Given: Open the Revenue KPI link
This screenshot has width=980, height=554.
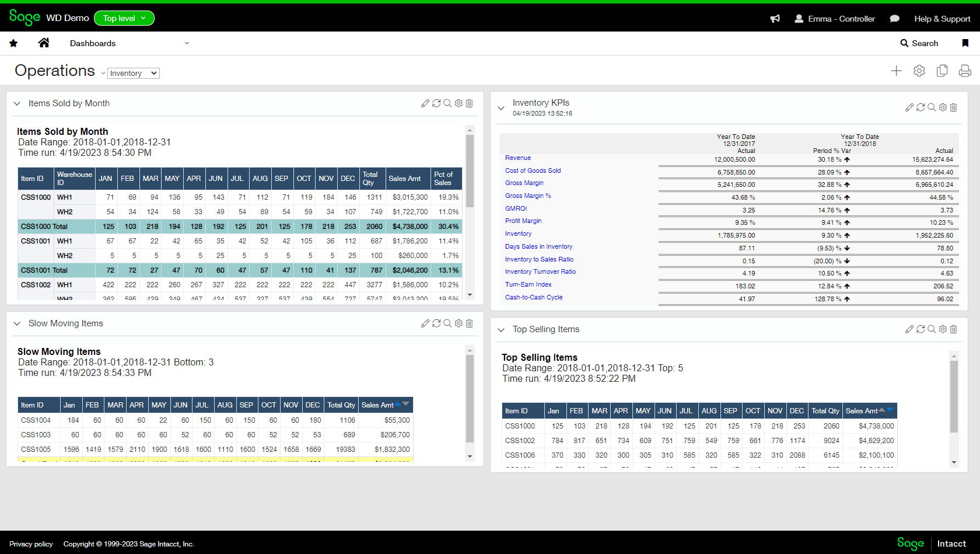Looking at the screenshot, I should 517,158.
